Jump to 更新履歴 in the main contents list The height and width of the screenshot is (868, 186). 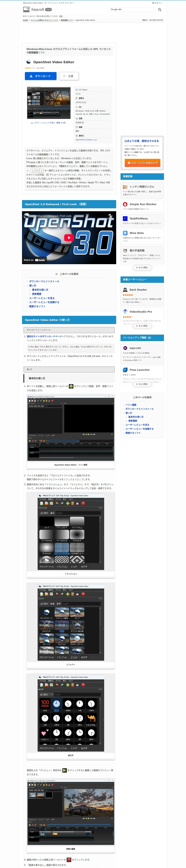click(x=37, y=294)
